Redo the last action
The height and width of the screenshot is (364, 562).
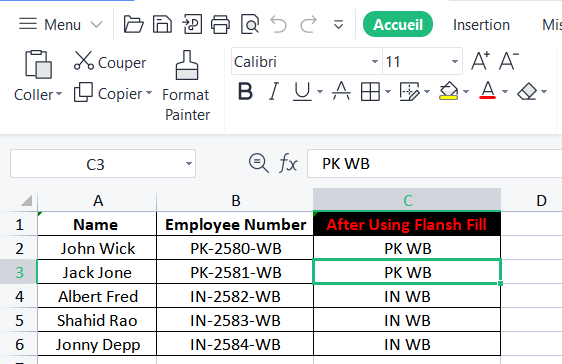[308, 24]
